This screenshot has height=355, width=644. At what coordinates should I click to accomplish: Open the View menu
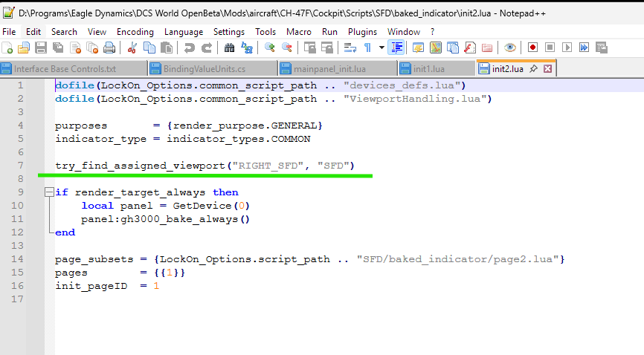click(97, 32)
